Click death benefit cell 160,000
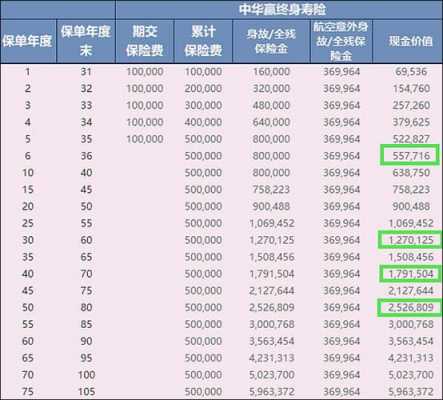The height and width of the screenshot is (400, 443). click(x=271, y=71)
